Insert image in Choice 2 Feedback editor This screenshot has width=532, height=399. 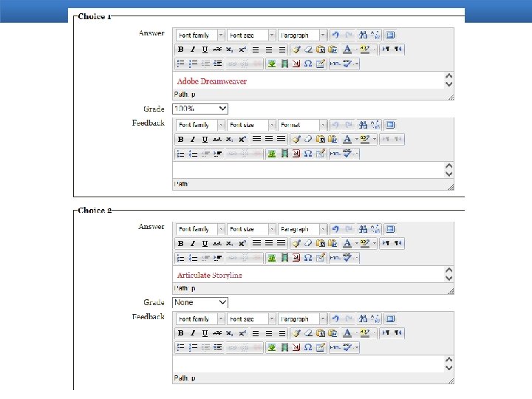[x=271, y=347]
